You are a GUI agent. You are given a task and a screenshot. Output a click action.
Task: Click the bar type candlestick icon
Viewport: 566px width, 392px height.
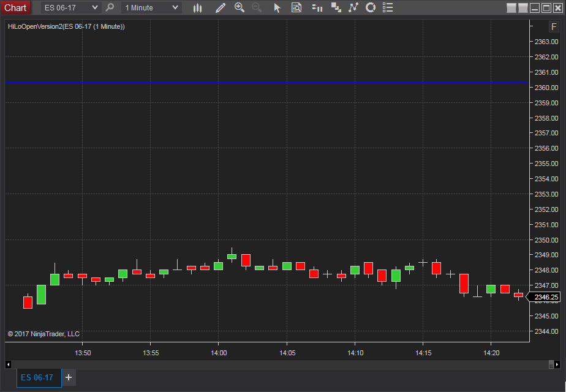tap(197, 7)
